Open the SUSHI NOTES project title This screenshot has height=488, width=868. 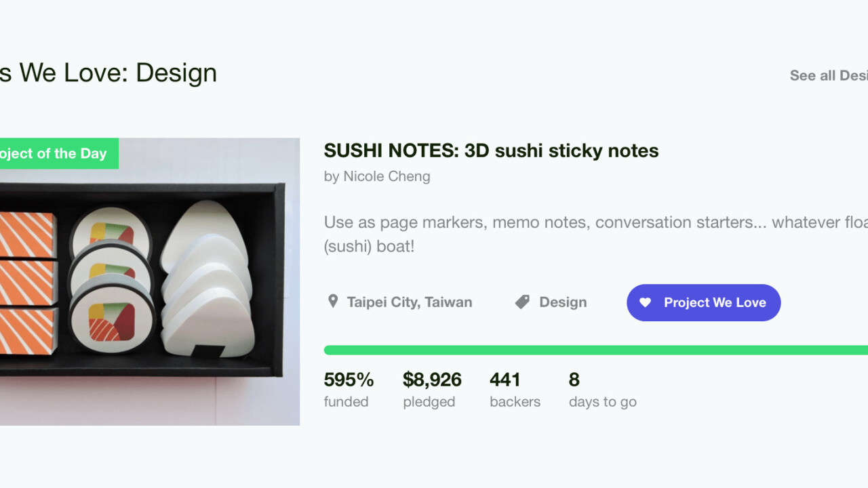[491, 150]
